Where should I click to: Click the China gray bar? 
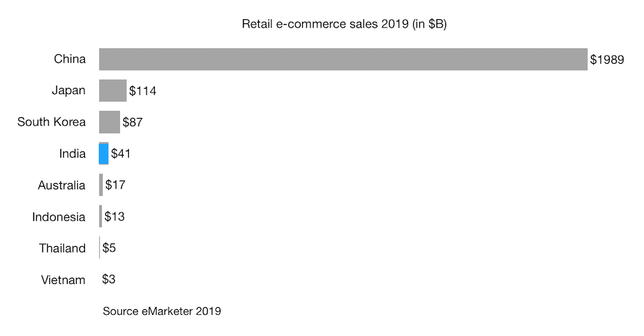pos(343,59)
